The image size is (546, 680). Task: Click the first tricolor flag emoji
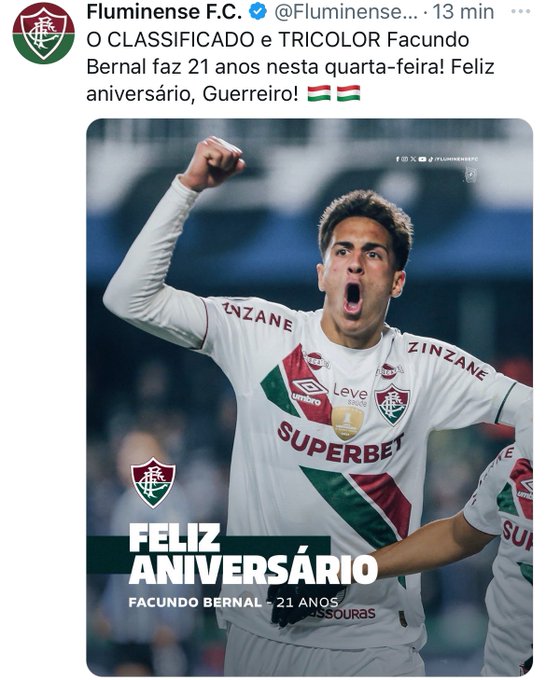click(x=319, y=93)
